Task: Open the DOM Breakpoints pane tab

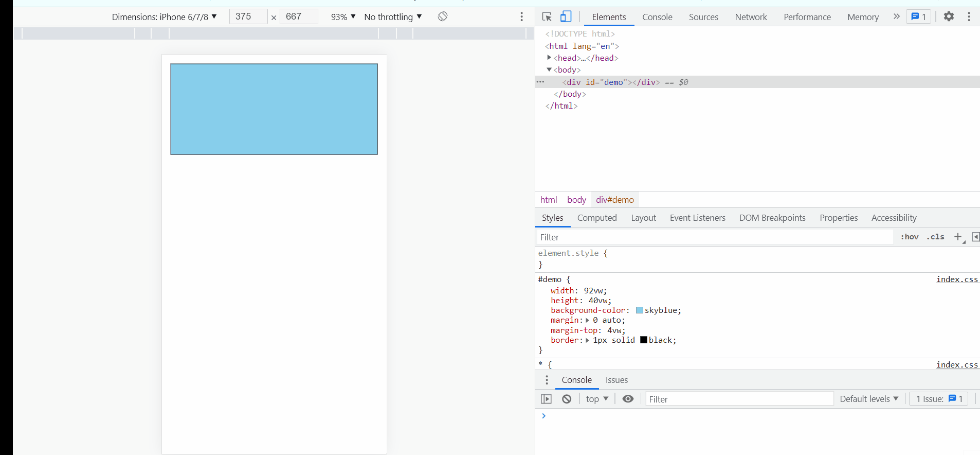Action: [772, 218]
